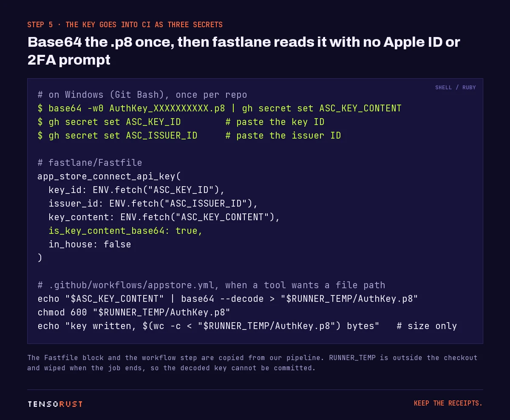The image size is (510, 420).
Task: Click the comment '# on Windows (Git Bash), once per repo'
Action: coord(142,95)
